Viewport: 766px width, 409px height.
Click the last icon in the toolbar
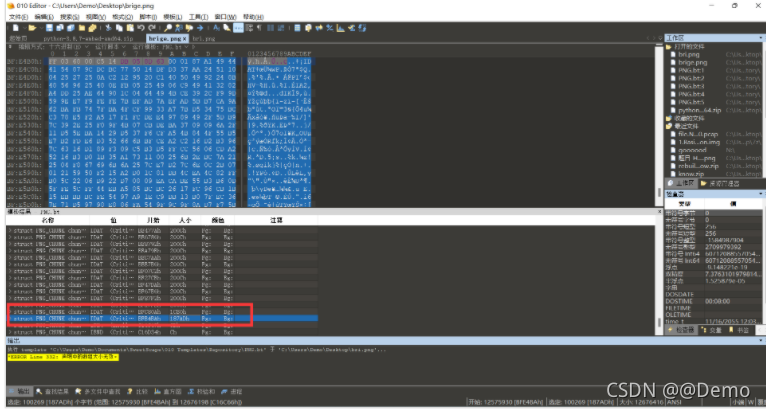362,28
